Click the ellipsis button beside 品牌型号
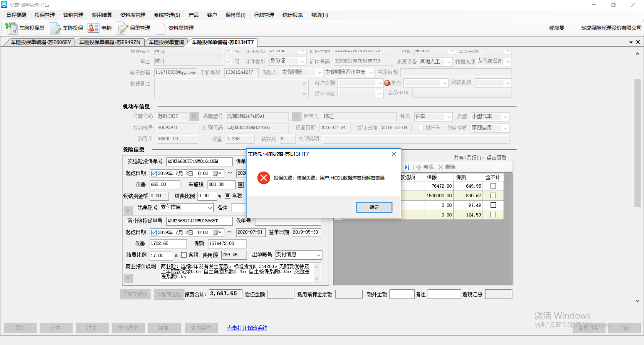The height and width of the screenshot is (345, 644). pyautogui.click(x=296, y=116)
